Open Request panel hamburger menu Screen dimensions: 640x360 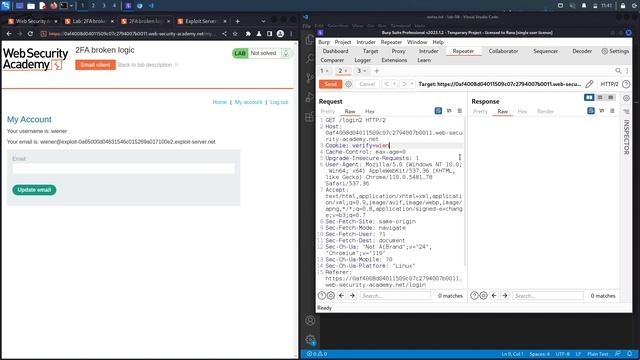[460, 111]
